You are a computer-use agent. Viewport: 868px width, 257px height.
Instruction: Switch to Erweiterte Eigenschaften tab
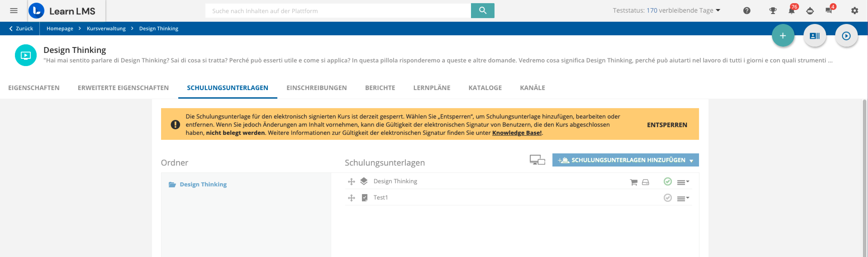[x=123, y=88]
